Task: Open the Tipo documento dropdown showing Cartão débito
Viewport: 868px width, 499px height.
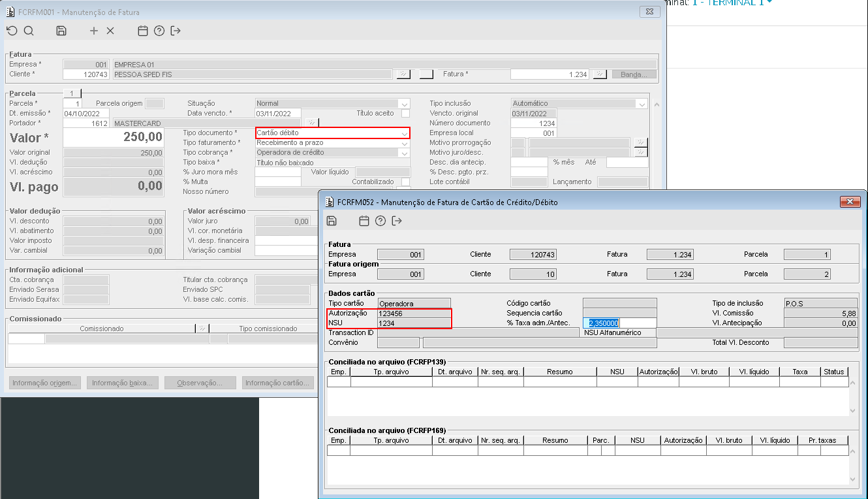Action: (405, 133)
